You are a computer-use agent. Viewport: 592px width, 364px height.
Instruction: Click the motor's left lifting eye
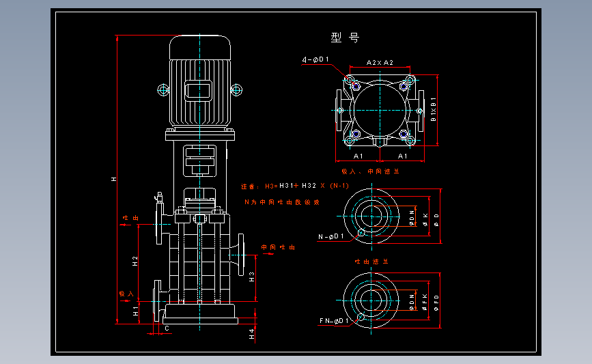(x=163, y=90)
